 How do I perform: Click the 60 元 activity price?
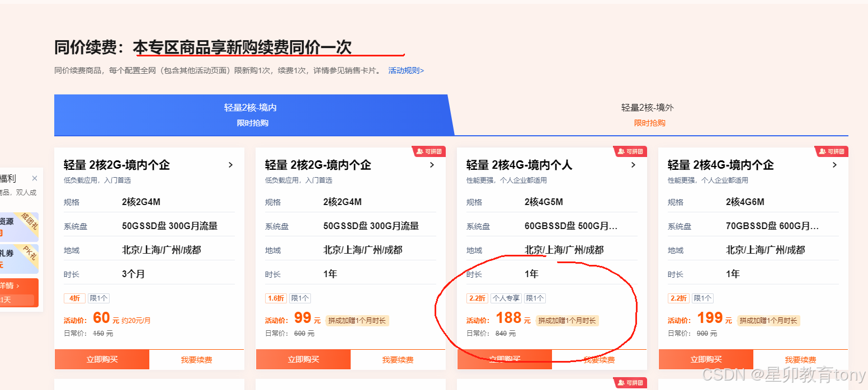click(106, 318)
